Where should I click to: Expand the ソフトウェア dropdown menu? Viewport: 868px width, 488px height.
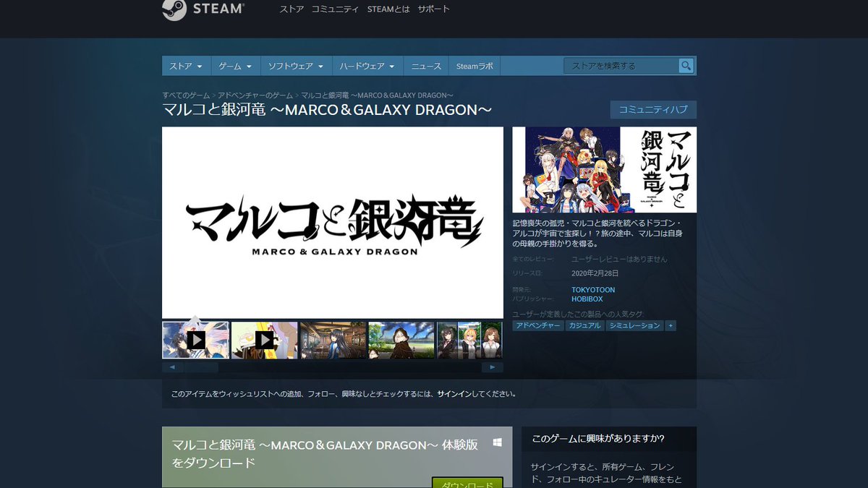coord(296,66)
